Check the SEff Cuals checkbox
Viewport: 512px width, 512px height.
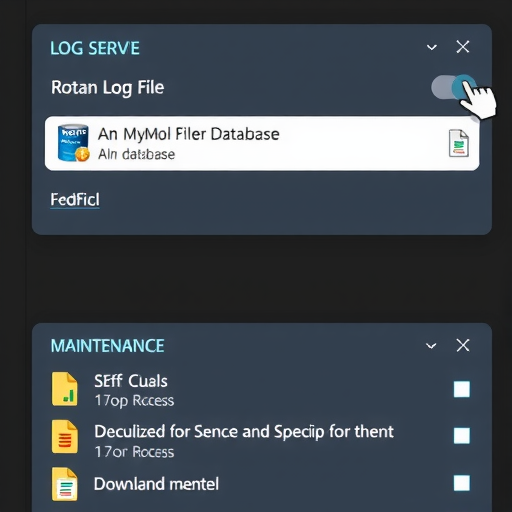pos(462,389)
